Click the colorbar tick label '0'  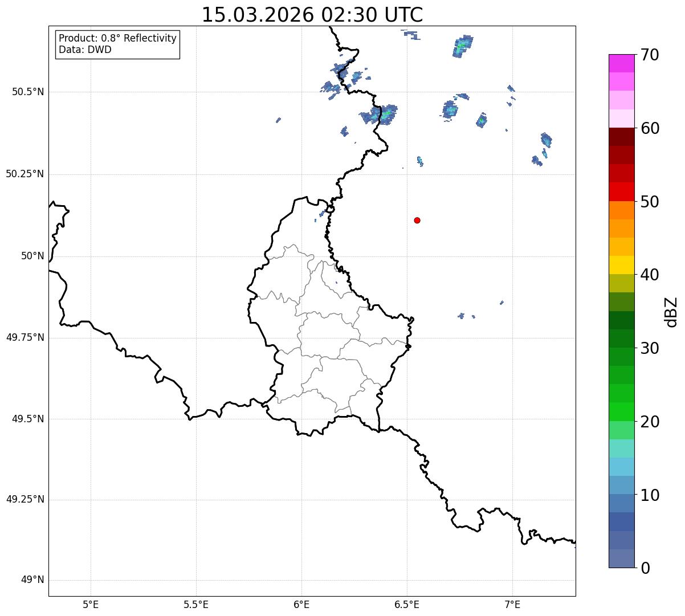(x=646, y=568)
